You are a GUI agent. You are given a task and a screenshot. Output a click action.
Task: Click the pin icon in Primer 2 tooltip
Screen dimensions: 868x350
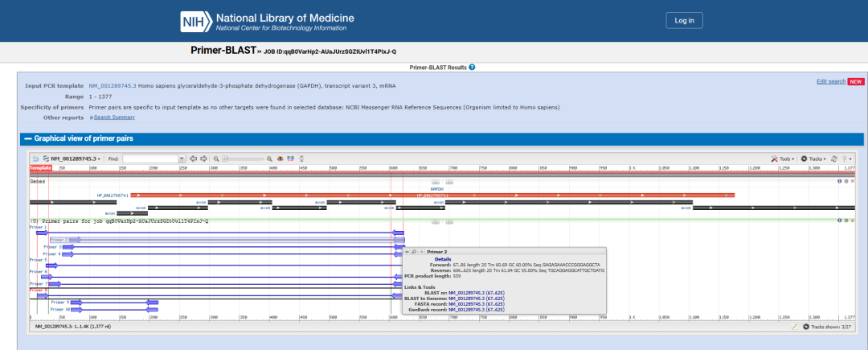pos(407,251)
